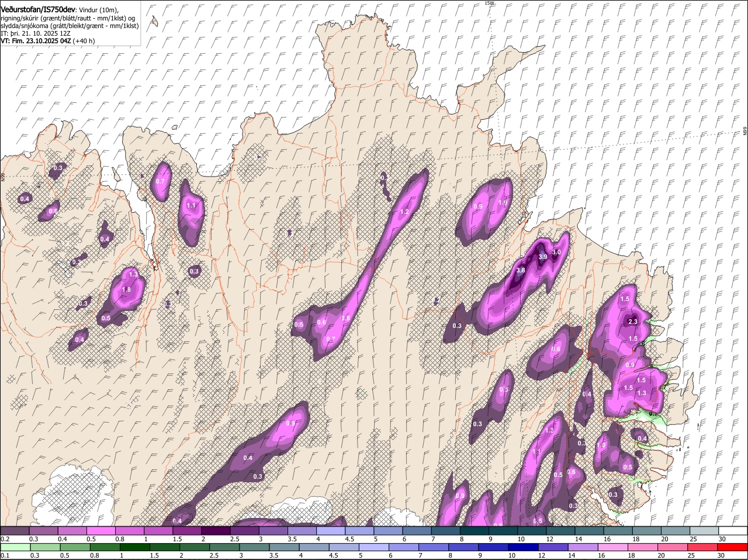Click the 0.2 label starting the upper legend
This screenshot has width=748, height=560.
click(5, 539)
